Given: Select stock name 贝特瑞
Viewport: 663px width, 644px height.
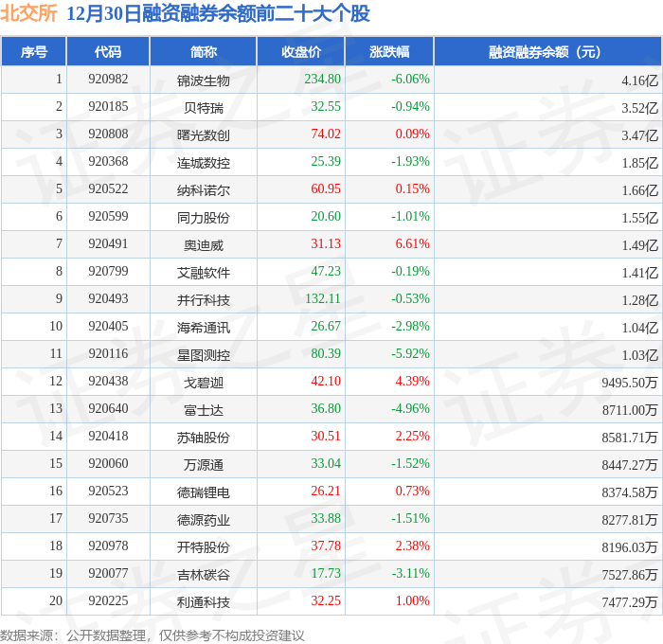Looking at the screenshot, I should pos(204,108).
